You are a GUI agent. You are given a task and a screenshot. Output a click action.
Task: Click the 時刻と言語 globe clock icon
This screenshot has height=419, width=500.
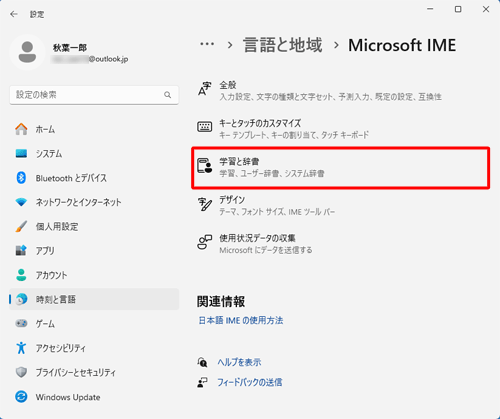click(x=21, y=299)
